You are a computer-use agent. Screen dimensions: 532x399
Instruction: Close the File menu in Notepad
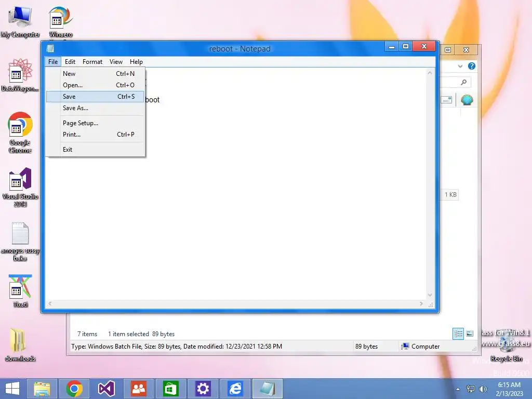tap(53, 62)
